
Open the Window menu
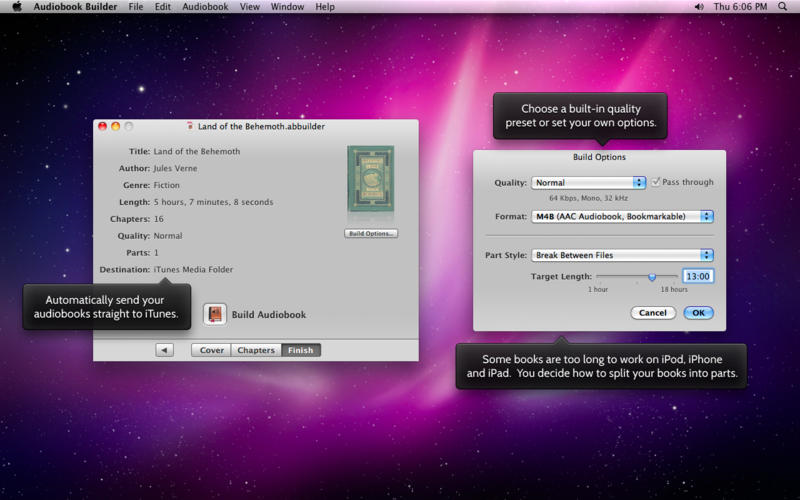[x=287, y=7]
